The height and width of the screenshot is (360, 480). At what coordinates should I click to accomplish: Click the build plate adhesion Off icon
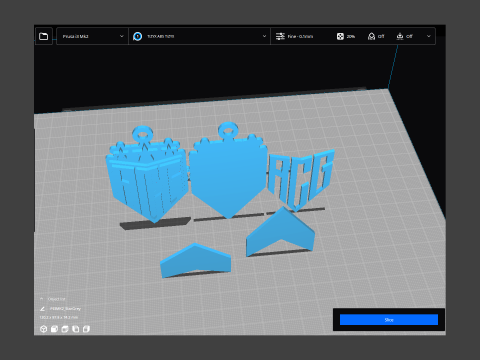[x=400, y=36]
